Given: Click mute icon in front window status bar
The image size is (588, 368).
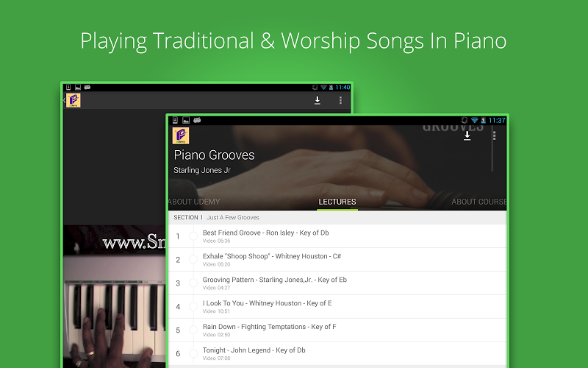Looking at the screenshot, I should coord(465,120).
